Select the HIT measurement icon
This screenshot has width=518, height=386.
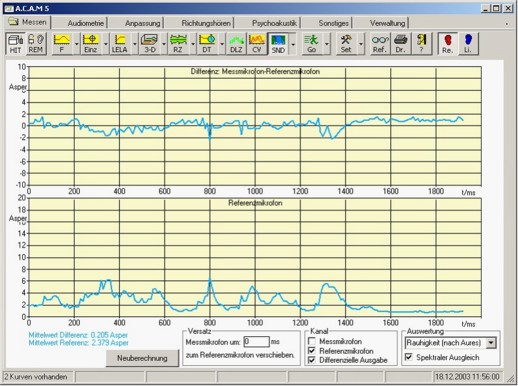15,44
